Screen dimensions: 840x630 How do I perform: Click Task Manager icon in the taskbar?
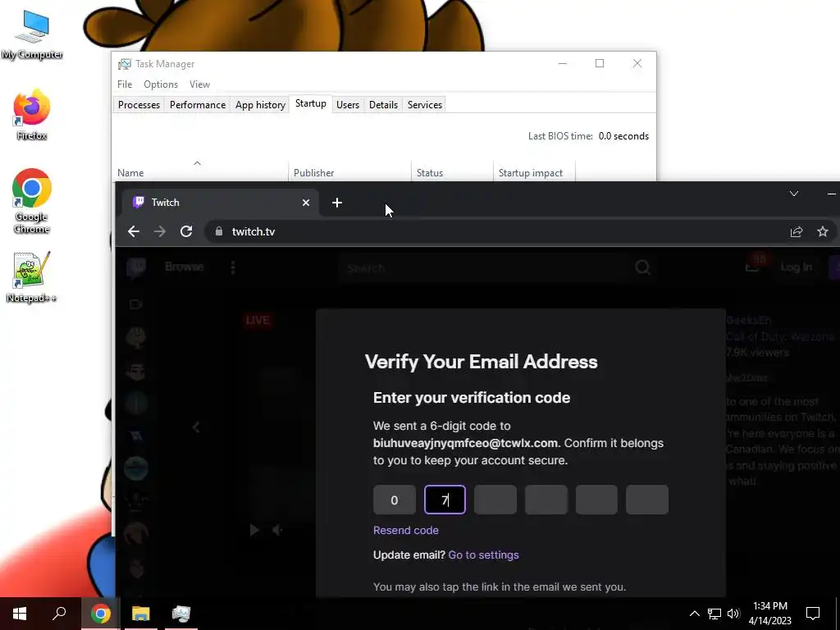pyautogui.click(x=181, y=614)
